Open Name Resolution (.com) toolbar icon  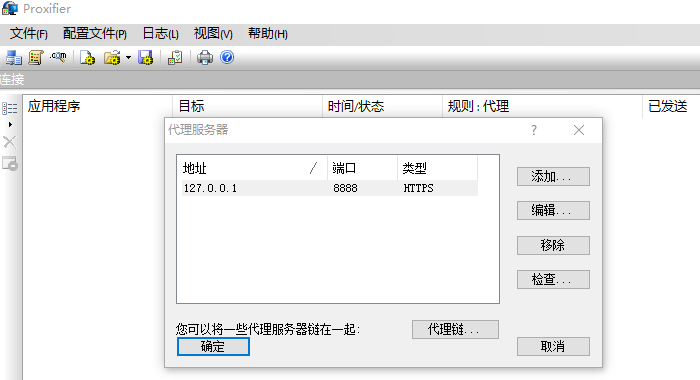(x=58, y=57)
